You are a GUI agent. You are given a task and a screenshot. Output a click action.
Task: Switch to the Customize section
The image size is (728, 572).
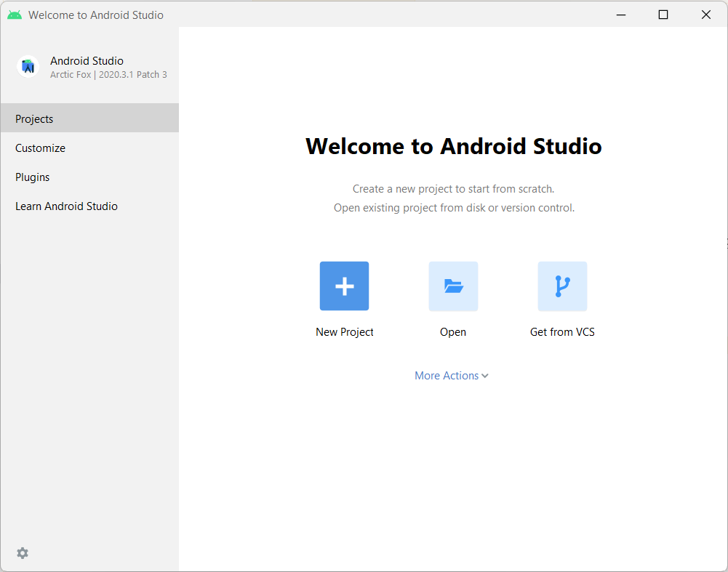click(40, 148)
